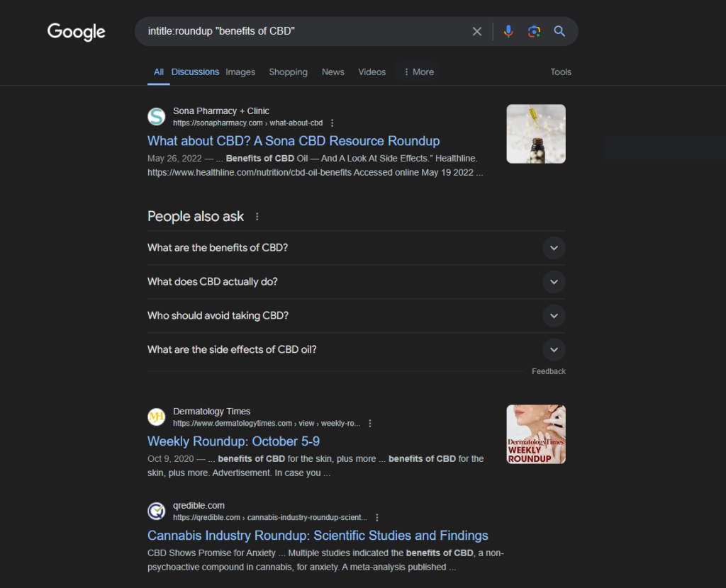The height and width of the screenshot is (588, 726).
Task: Switch to the Images tab
Action: tap(240, 72)
